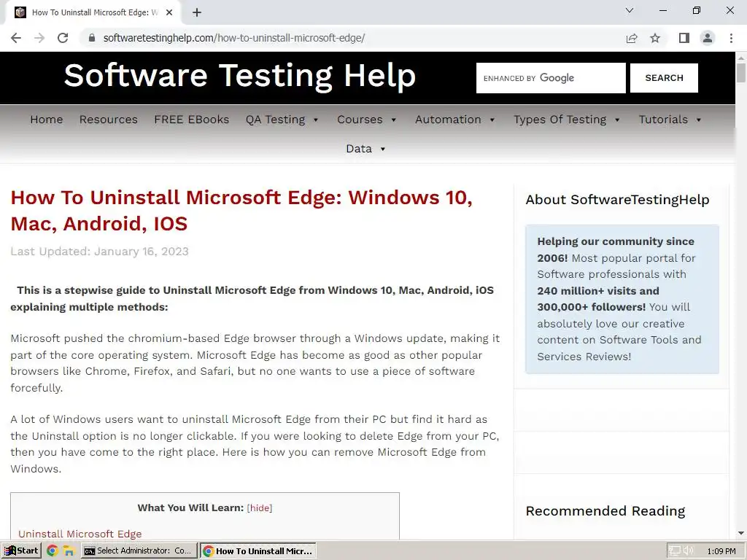The image size is (747, 560).
Task: Open the Home menu item
Action: click(x=47, y=120)
